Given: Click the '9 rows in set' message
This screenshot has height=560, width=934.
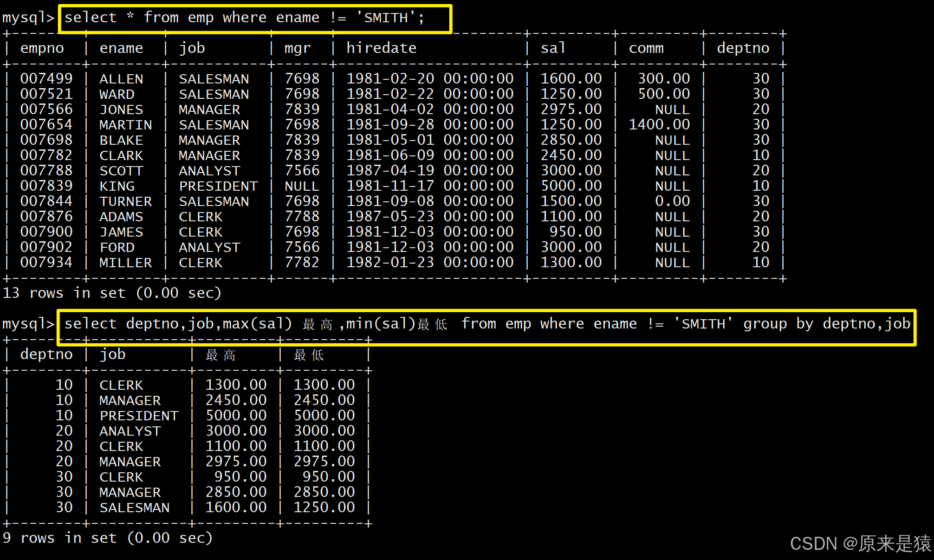Looking at the screenshot, I should (x=107, y=538).
